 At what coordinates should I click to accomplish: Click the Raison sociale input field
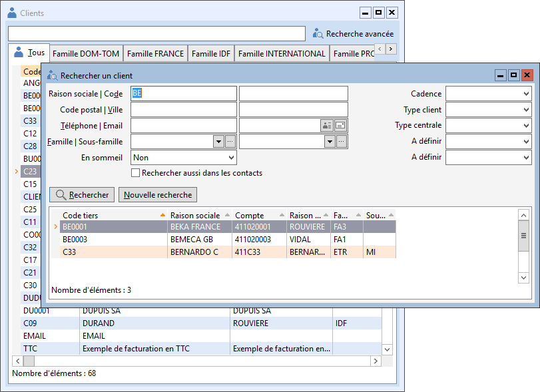184,93
